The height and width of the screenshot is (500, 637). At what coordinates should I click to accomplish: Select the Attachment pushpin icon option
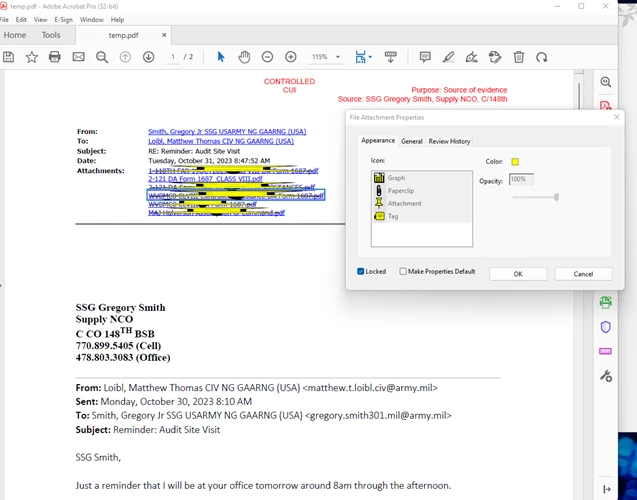[422, 203]
